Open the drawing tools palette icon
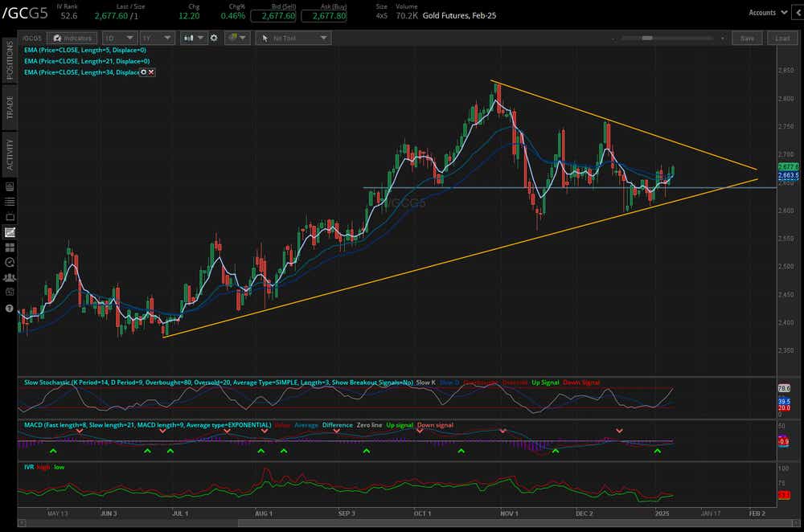 click(x=234, y=37)
